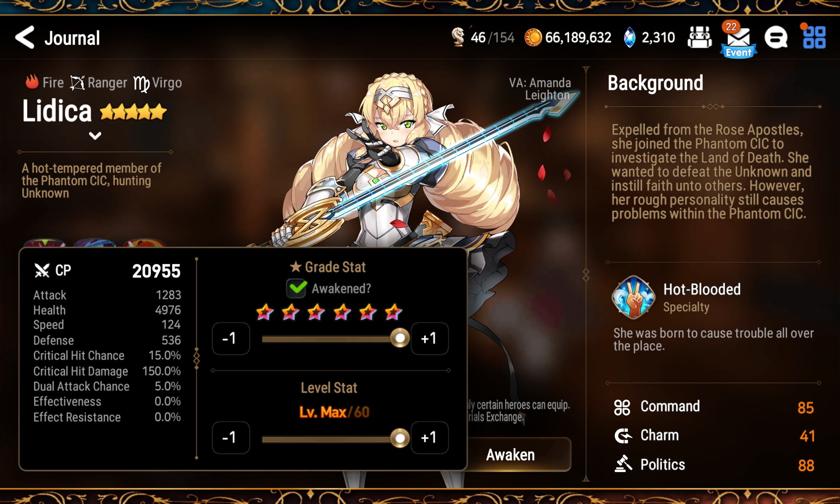Open the chat bubble icon
This screenshot has height=504, width=840.
click(x=776, y=38)
